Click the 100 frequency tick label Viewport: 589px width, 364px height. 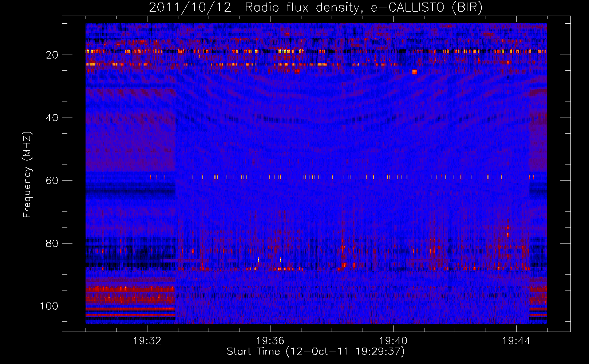[x=49, y=306]
